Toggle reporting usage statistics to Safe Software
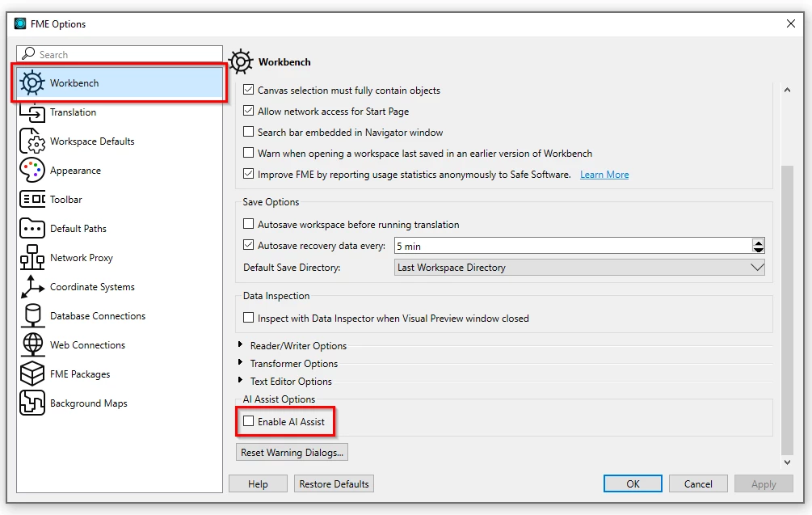812x515 pixels. [249, 174]
